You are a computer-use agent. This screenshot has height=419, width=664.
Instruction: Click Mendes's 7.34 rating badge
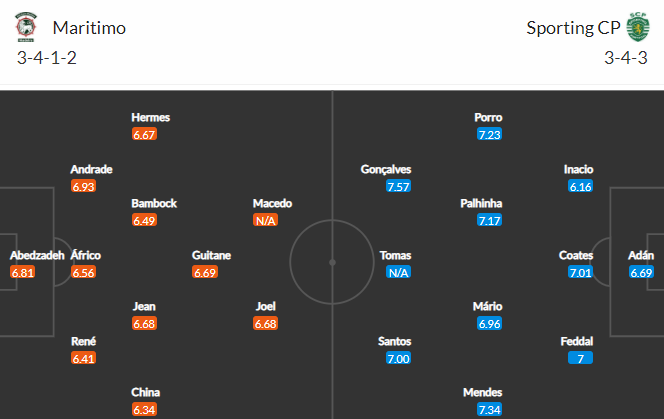tap(489, 409)
